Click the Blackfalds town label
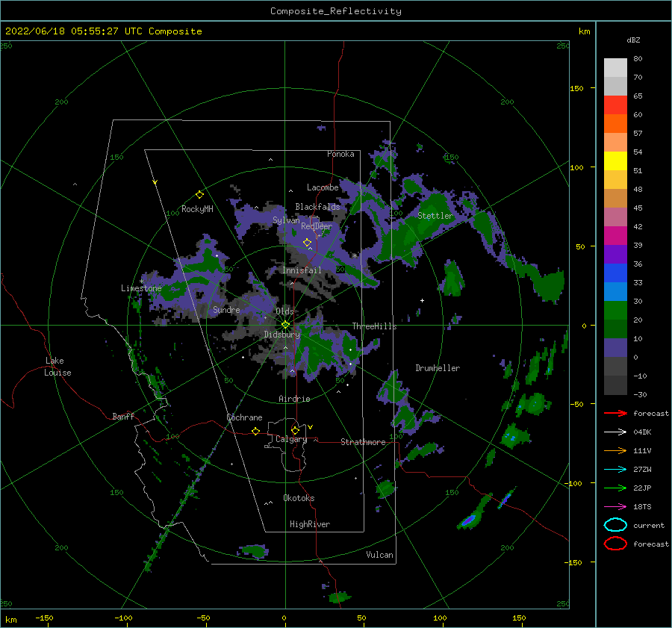 [317, 207]
